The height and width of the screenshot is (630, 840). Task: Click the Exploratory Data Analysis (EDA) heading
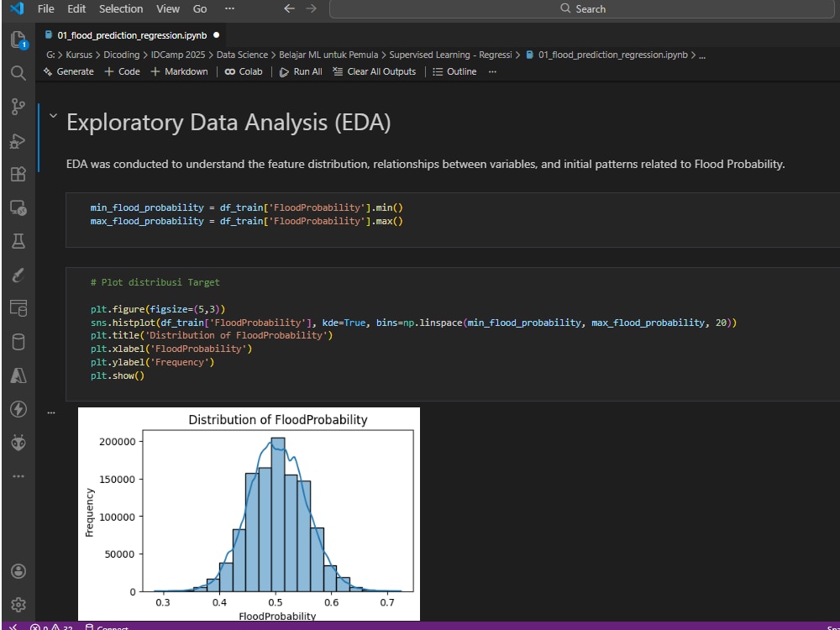[x=228, y=123]
